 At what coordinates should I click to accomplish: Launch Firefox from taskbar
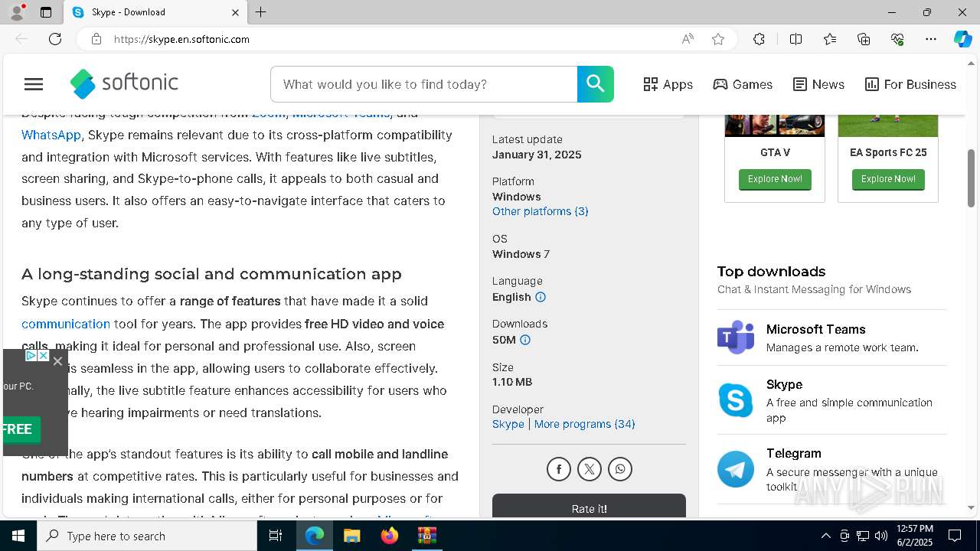coord(390,536)
